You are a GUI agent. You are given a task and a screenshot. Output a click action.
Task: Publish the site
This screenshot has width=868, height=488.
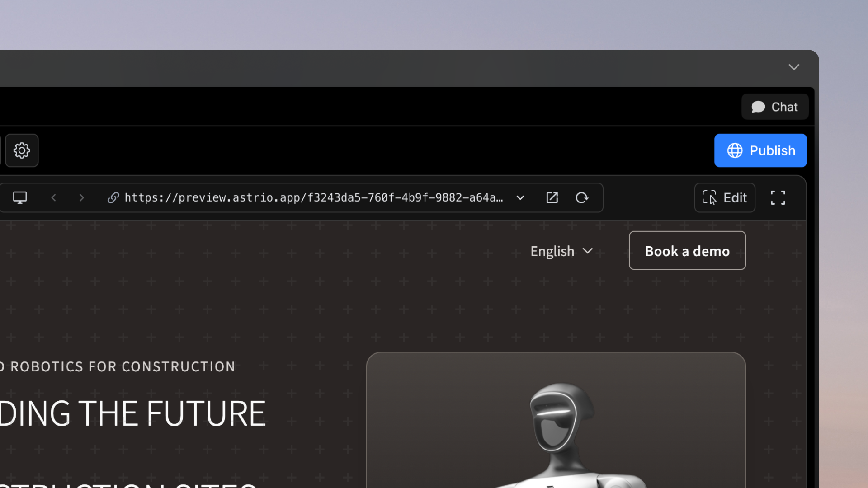[760, 150]
